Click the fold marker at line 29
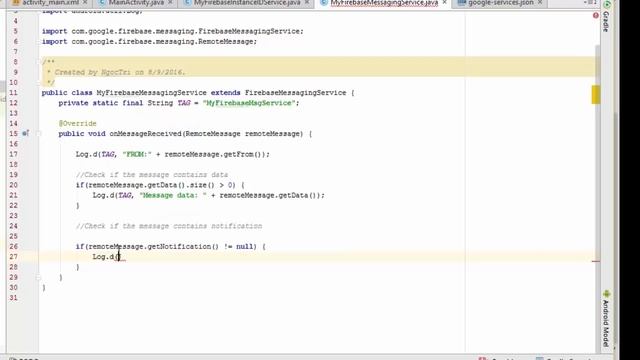 click(39, 277)
